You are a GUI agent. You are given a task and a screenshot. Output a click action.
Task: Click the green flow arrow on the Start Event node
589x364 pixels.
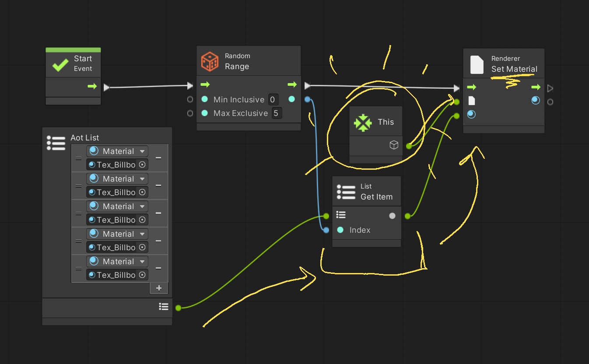[x=92, y=87]
